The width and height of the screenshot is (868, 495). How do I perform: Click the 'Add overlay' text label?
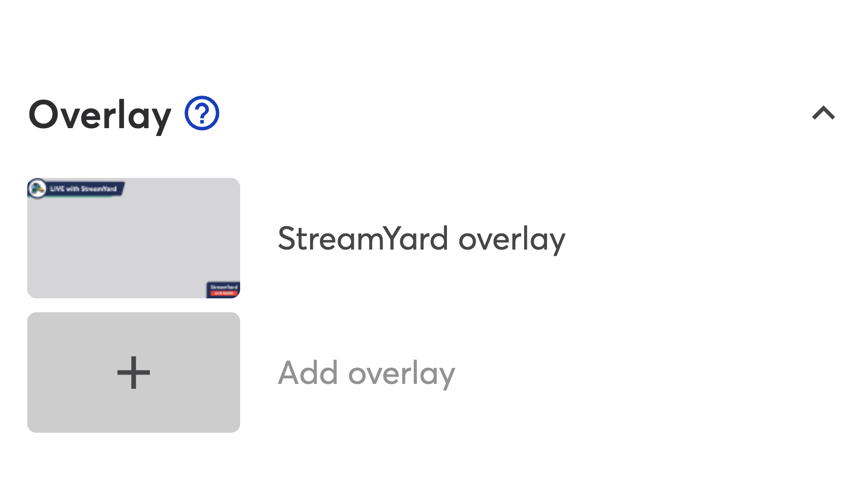(x=367, y=374)
